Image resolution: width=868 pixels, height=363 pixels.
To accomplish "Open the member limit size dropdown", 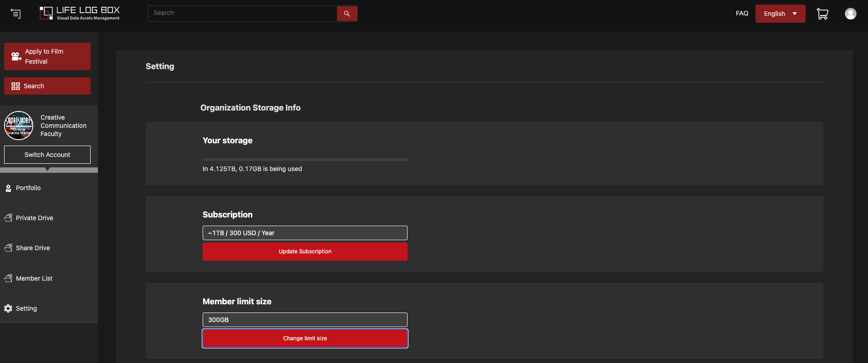I will pos(305,320).
